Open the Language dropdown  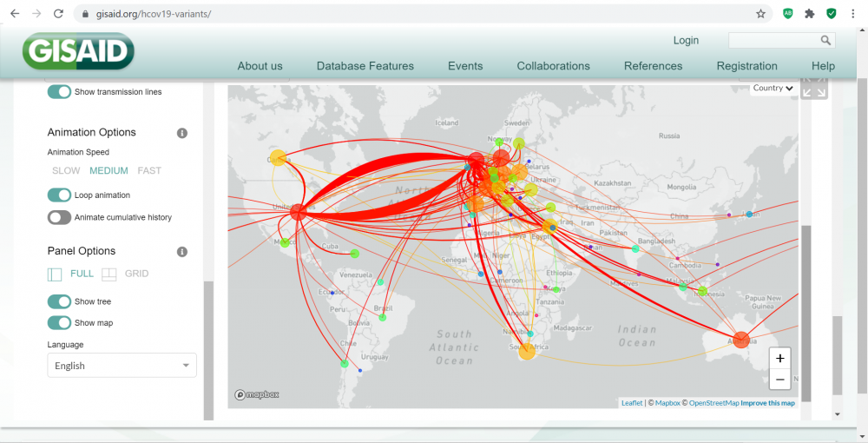(122, 366)
